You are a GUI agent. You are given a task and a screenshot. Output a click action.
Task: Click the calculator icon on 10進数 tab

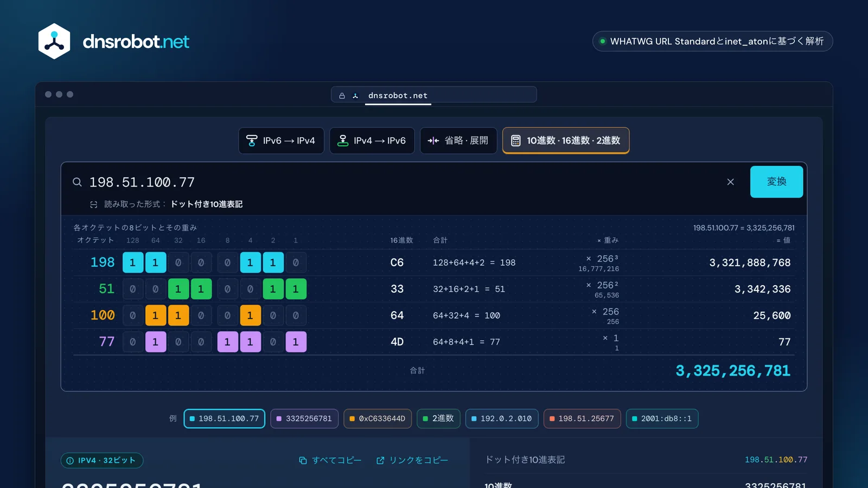[x=516, y=140]
